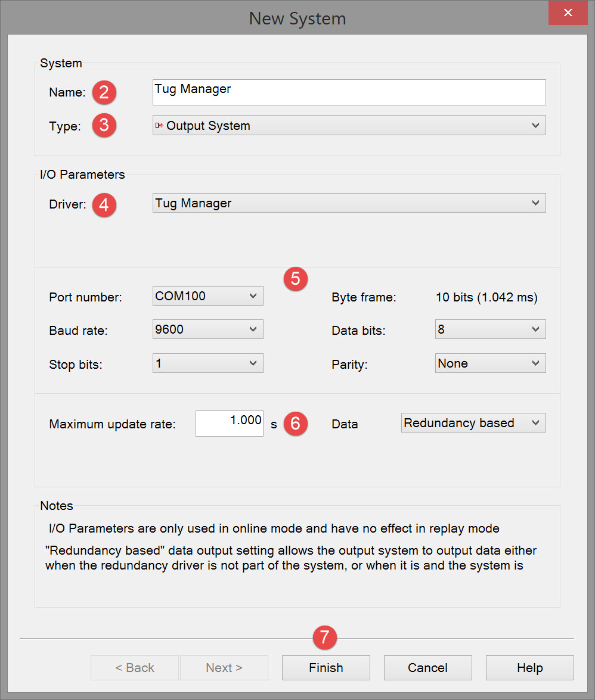The width and height of the screenshot is (595, 700).
Task: Open the Data bits dropdown set to 8
Action: 490,329
